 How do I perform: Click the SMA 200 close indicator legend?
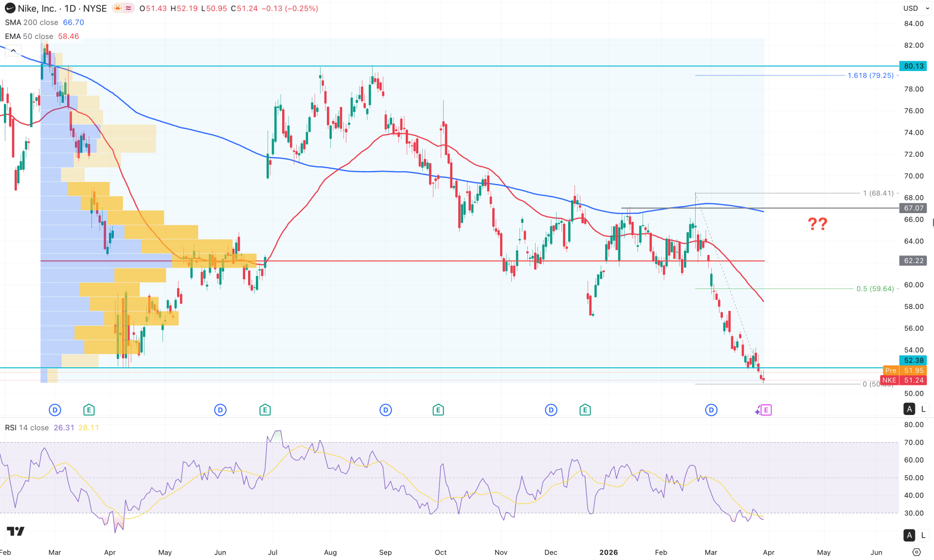(29, 22)
